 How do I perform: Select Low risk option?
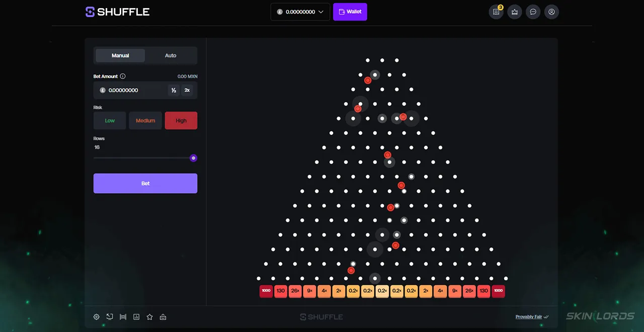point(110,121)
